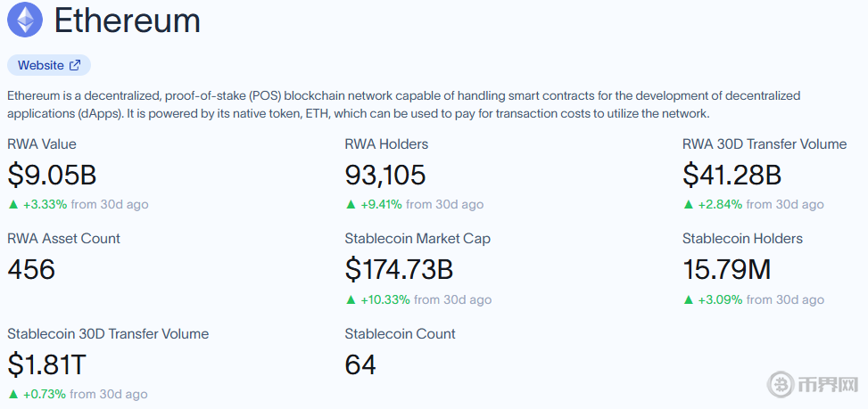Click the green up-triangle beside +3.09%
The image size is (868, 409).
[688, 300]
